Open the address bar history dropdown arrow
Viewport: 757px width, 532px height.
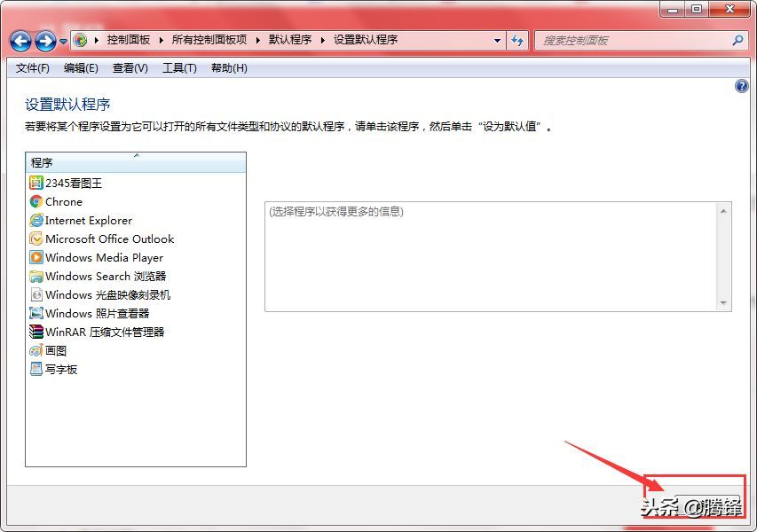497,41
